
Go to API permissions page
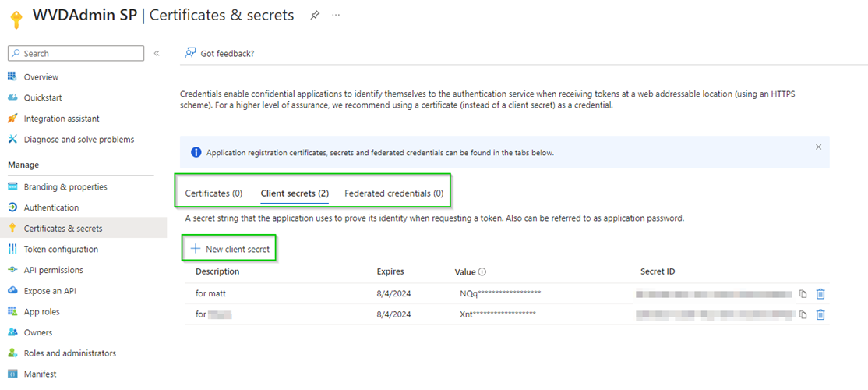(x=53, y=270)
